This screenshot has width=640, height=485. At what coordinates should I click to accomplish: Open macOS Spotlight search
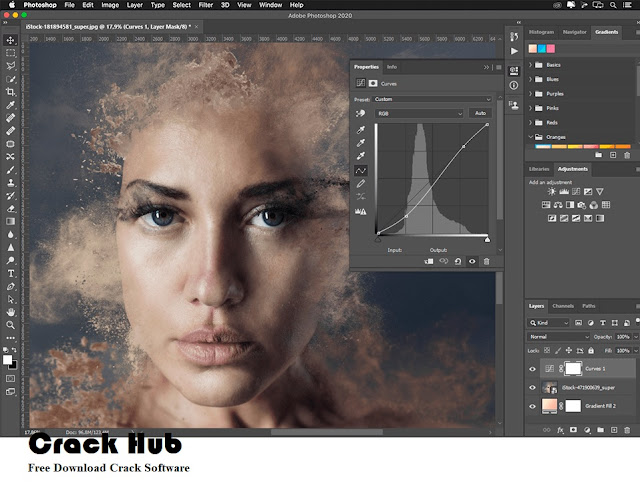tap(613, 5)
